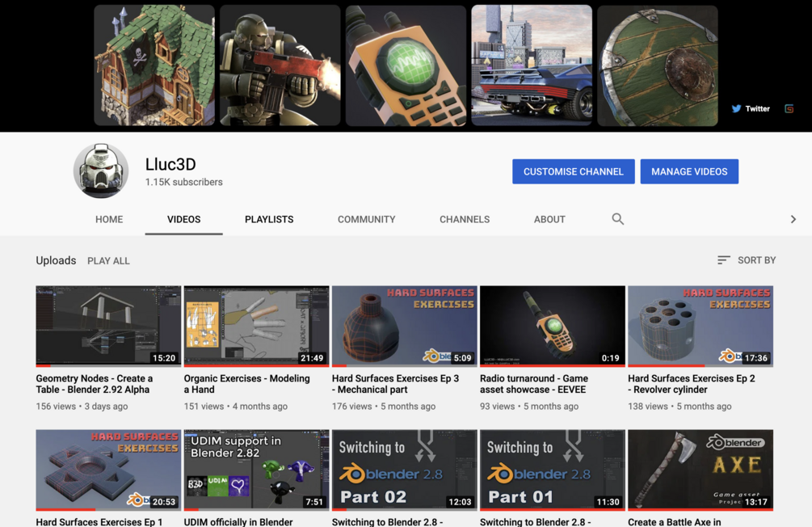Open the Channels tab
The height and width of the screenshot is (527, 812).
click(465, 219)
